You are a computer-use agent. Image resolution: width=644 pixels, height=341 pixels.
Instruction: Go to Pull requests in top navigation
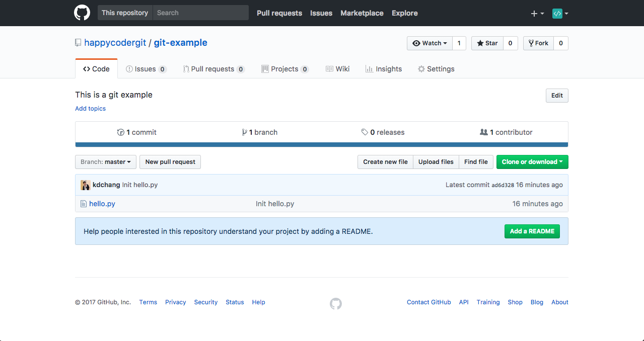pyautogui.click(x=279, y=13)
